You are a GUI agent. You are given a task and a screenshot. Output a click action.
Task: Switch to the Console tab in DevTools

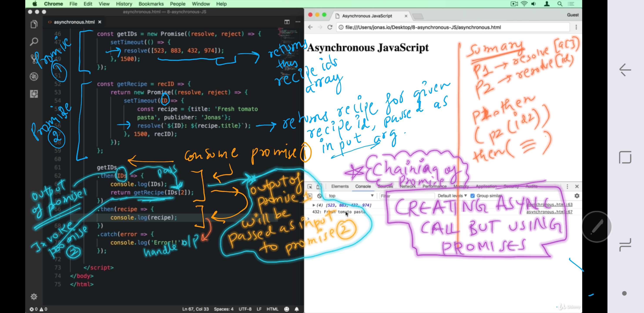pyautogui.click(x=363, y=186)
